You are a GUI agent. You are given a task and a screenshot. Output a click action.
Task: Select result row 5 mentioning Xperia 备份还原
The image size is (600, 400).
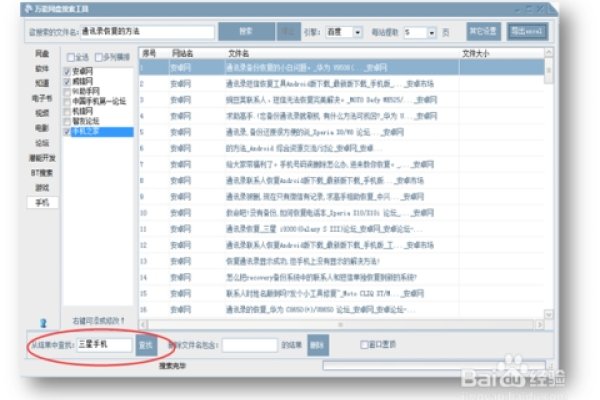coord(341,132)
